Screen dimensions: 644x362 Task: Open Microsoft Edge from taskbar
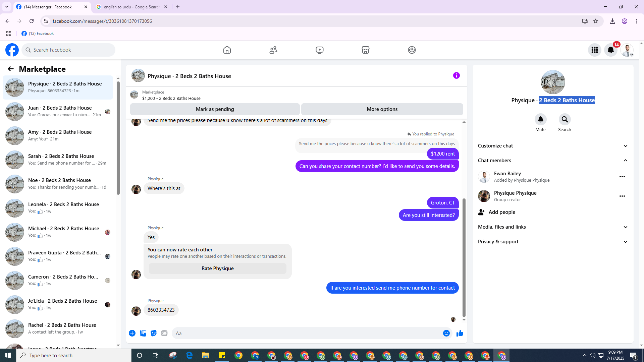189,356
